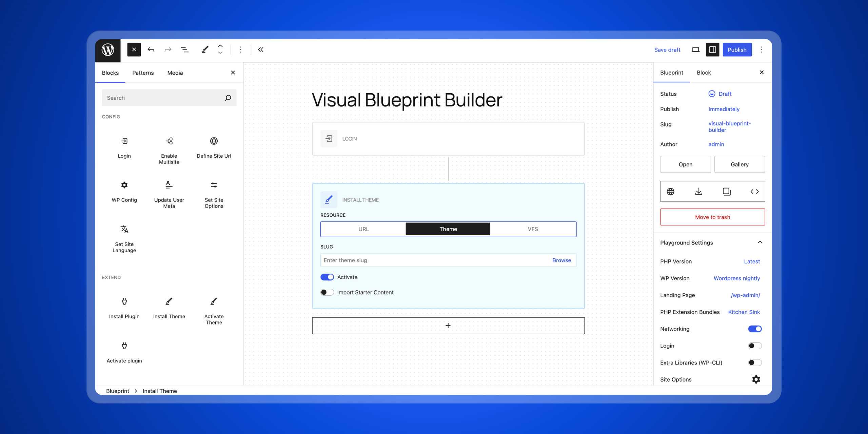This screenshot has width=868, height=434.
Task: Click the search magnifier icon
Action: point(228,98)
